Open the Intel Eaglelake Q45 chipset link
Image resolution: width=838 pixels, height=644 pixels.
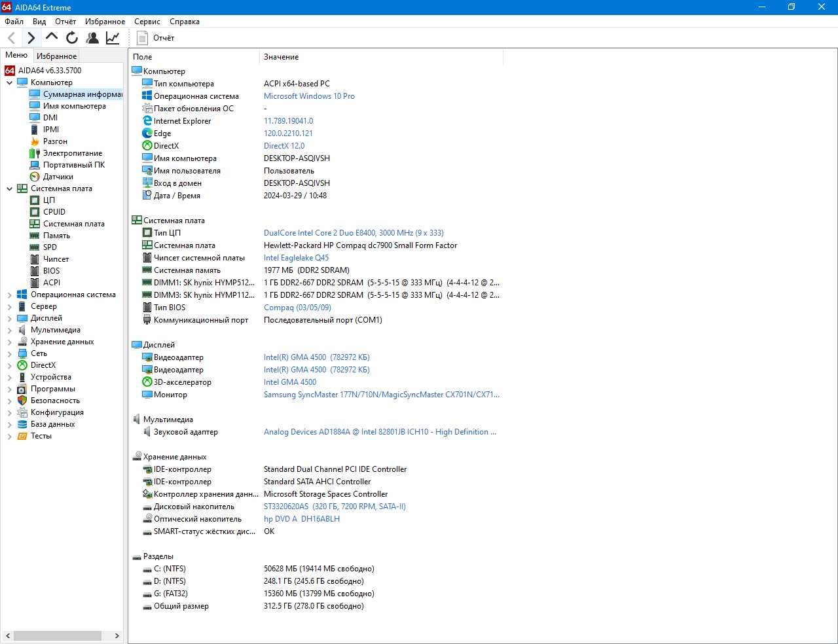tap(296, 258)
